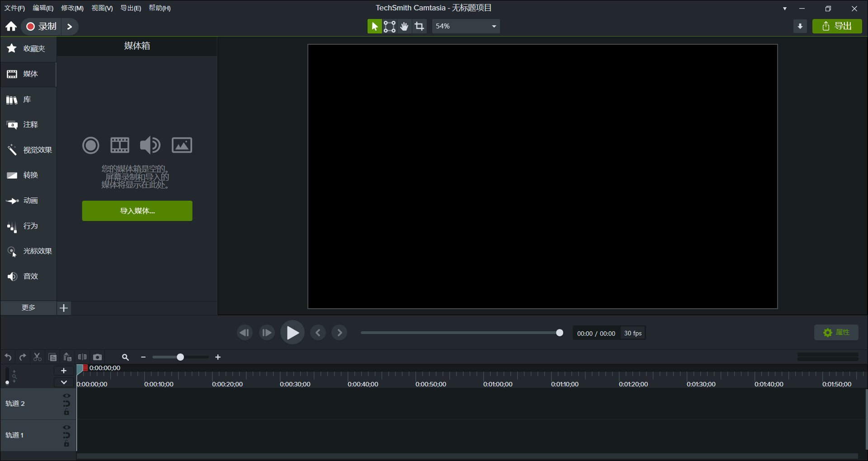Open the 导出(E) menu
The image size is (868, 461).
[131, 8]
